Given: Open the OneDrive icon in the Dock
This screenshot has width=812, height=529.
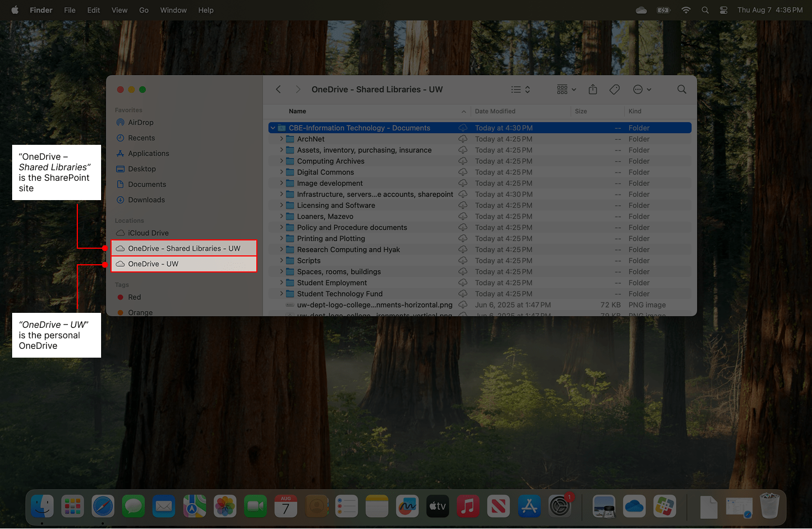Looking at the screenshot, I should (634, 506).
